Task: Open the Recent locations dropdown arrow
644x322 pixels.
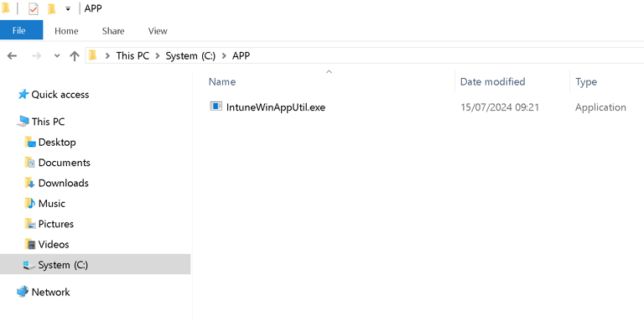Action: (57, 56)
